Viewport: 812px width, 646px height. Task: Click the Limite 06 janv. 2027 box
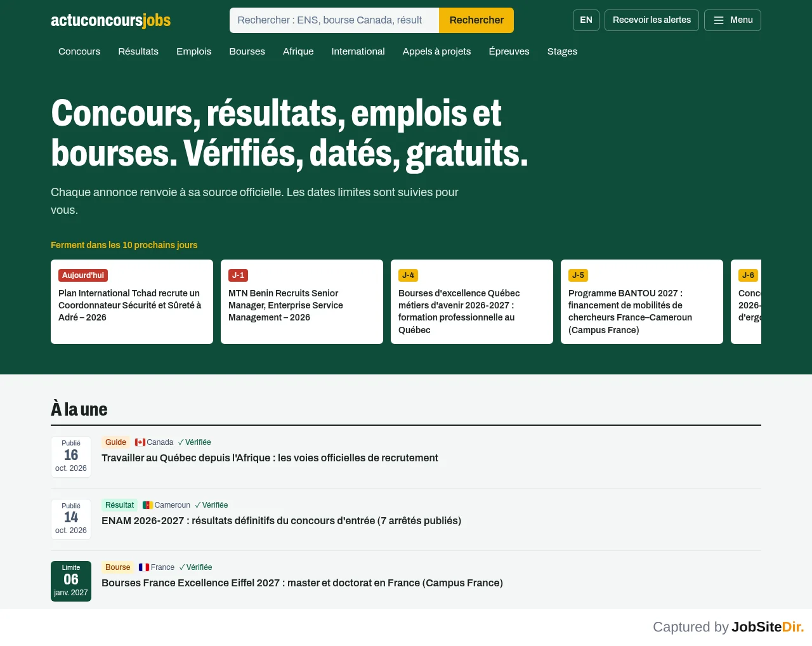71,581
